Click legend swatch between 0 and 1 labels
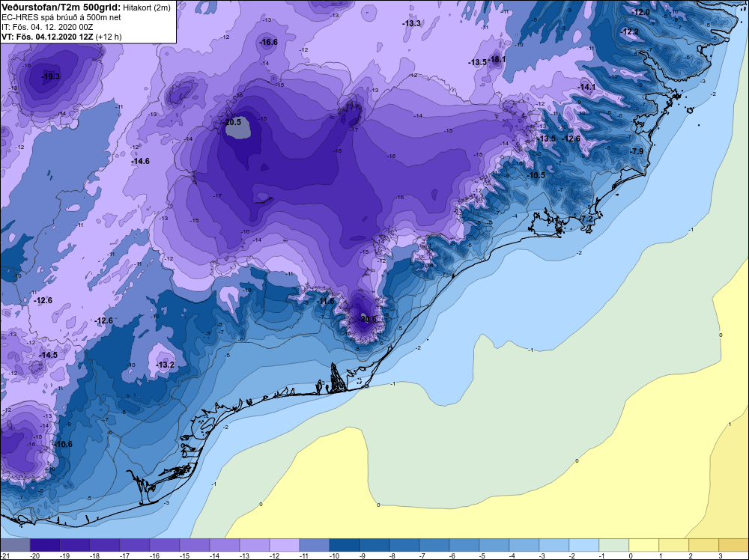Viewport: 749px width, 560px height. 644,545
